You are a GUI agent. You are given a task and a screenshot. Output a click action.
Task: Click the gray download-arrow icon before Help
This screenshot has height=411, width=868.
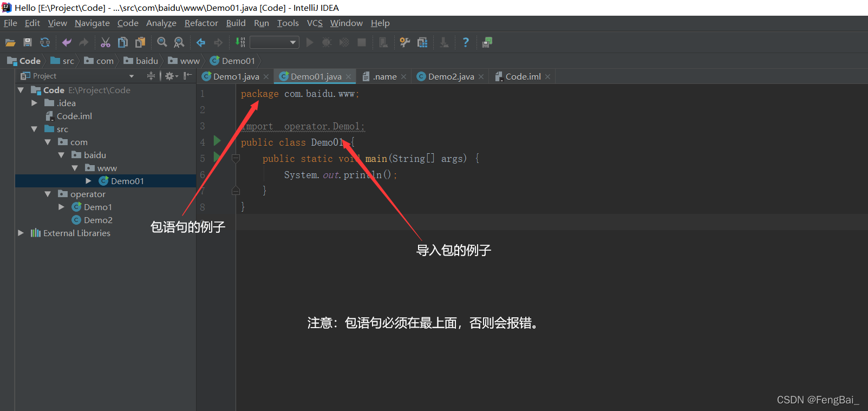(444, 42)
